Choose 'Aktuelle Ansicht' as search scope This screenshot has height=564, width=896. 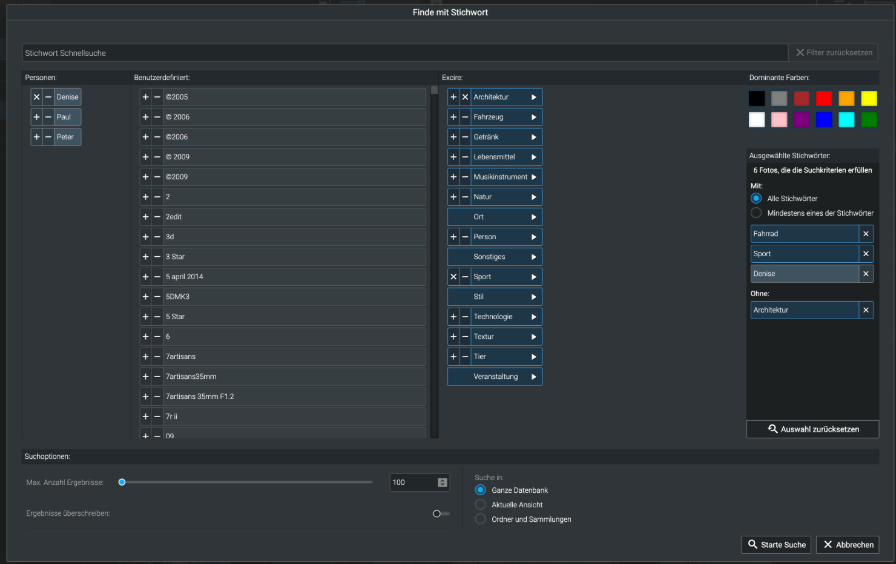[481, 505]
